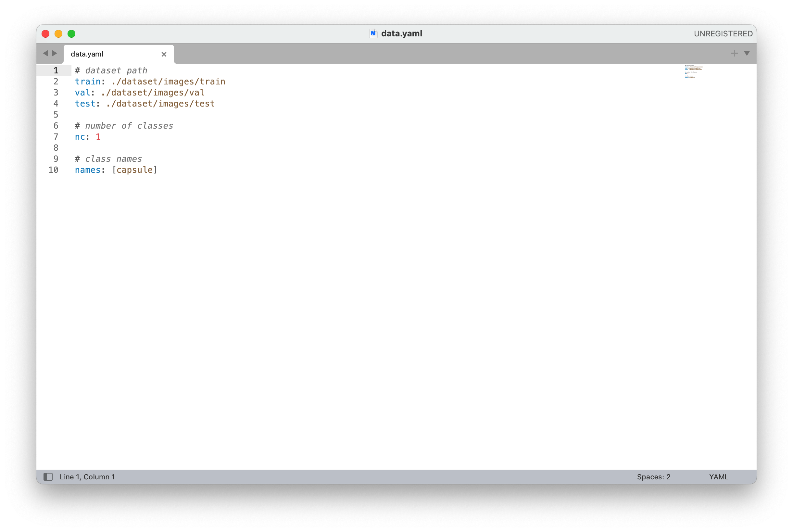Click the new tab plus icon

734,53
